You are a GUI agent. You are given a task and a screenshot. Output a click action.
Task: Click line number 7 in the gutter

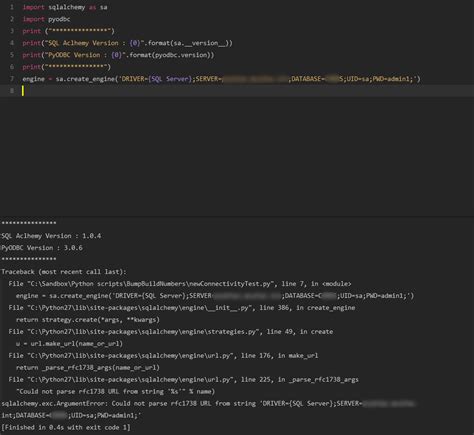(12, 79)
